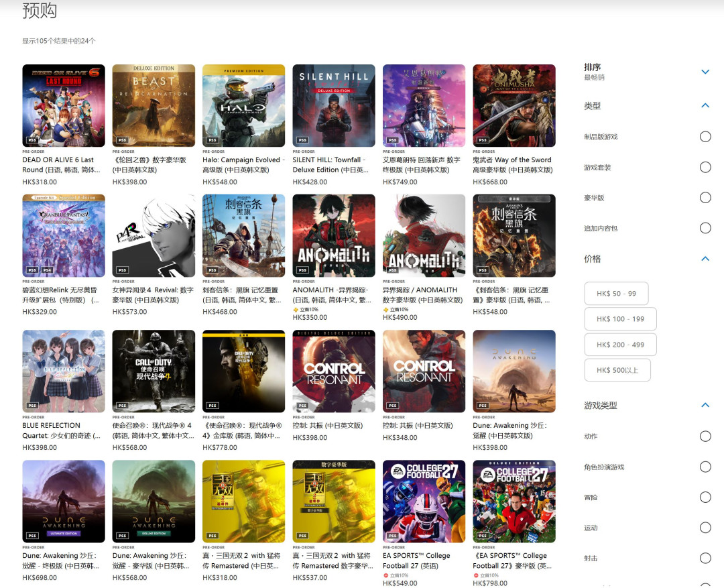The height and width of the screenshot is (588, 724).
Task: Open the P4R Persona 4 Revival cover
Action: [x=154, y=235]
